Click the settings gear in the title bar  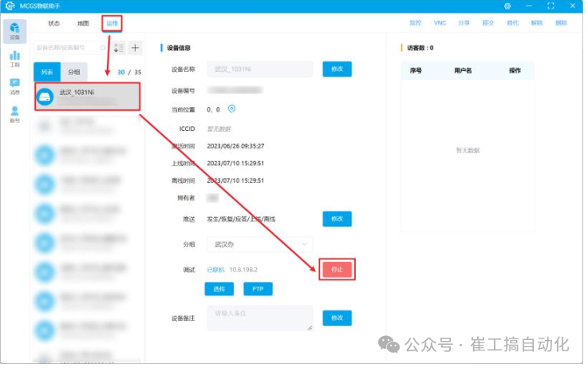point(507,6)
